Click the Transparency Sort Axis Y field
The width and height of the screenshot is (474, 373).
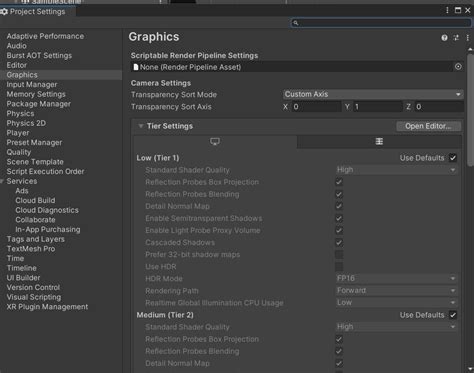click(x=378, y=107)
